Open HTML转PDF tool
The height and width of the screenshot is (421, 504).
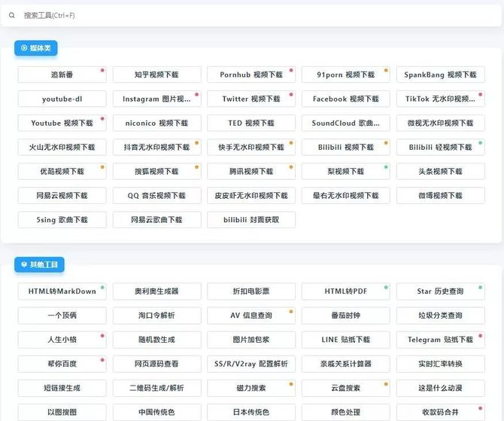[345, 291]
